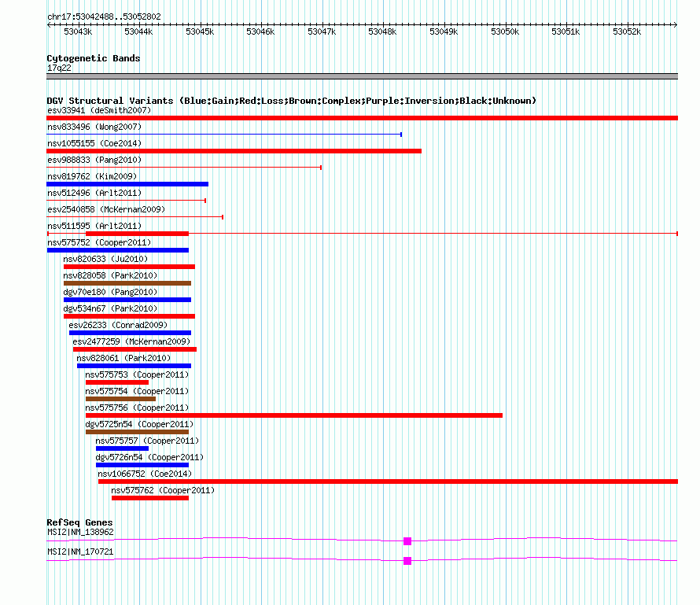Click the dgv534n67 (Park2010) label
This screenshot has width=700, height=605.
click(x=110, y=308)
